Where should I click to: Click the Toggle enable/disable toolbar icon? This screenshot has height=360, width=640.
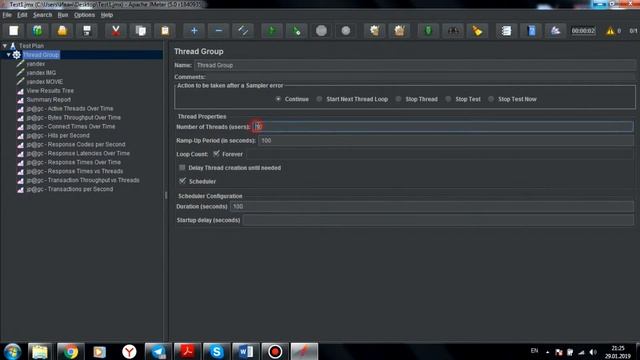point(243,31)
